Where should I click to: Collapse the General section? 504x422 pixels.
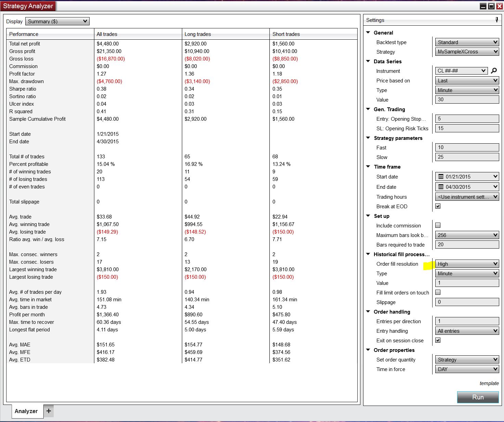point(368,32)
